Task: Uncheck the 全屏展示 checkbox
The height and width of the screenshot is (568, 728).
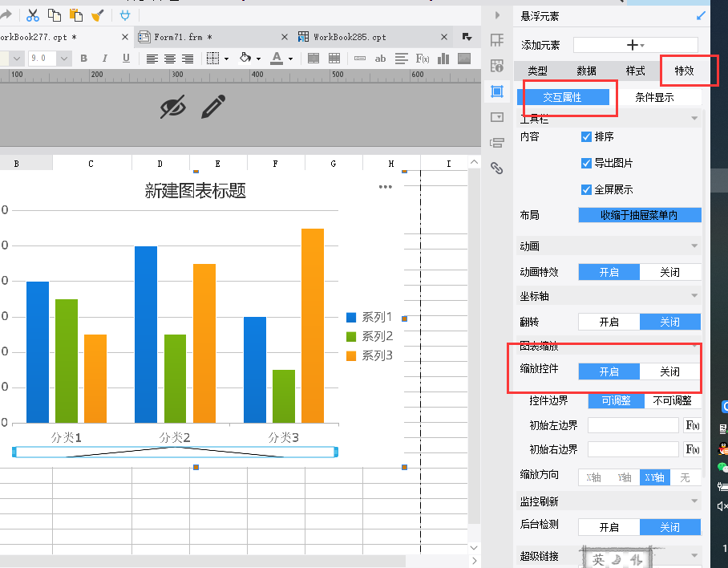Action: click(586, 189)
